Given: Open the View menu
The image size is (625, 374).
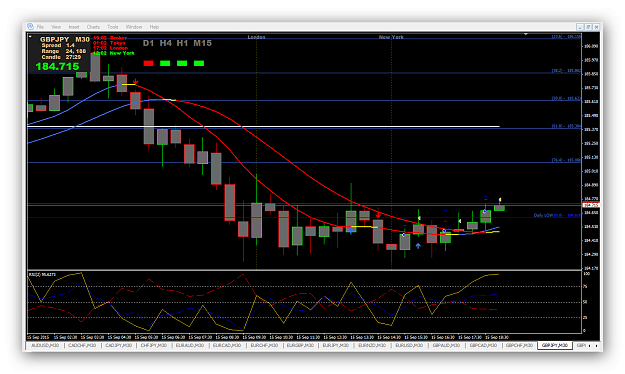Looking at the screenshot, I should [x=56, y=27].
